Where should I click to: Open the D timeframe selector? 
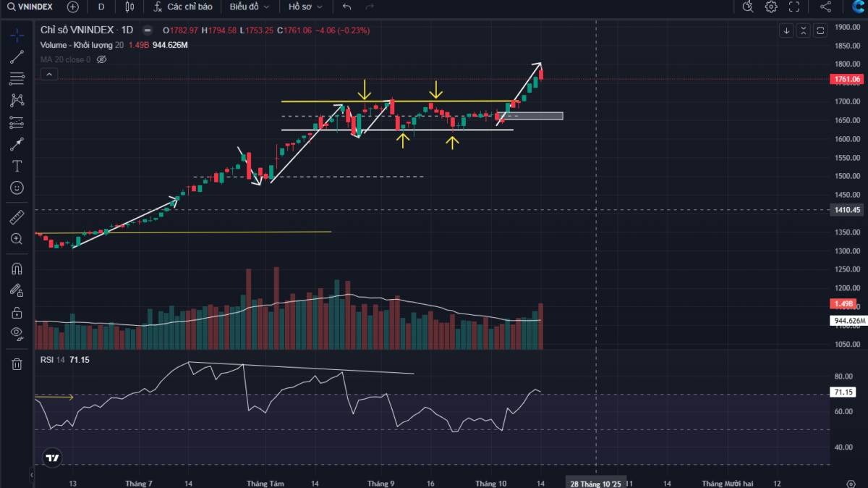click(x=101, y=7)
